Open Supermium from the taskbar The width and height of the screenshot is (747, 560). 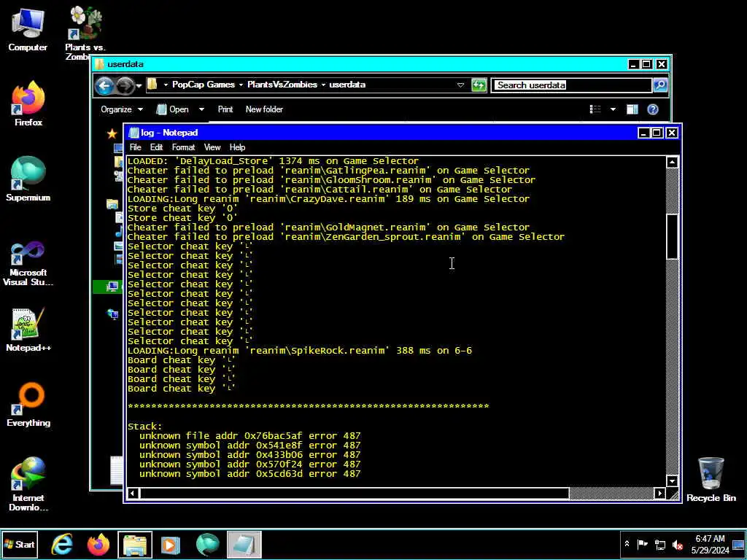[x=207, y=544]
